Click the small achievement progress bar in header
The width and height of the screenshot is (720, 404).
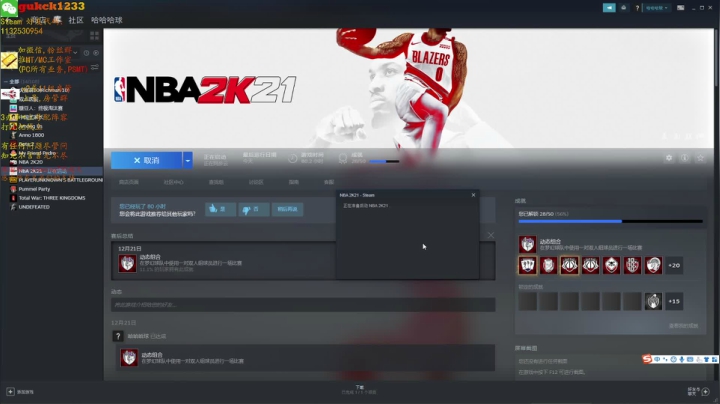pyautogui.click(x=384, y=162)
